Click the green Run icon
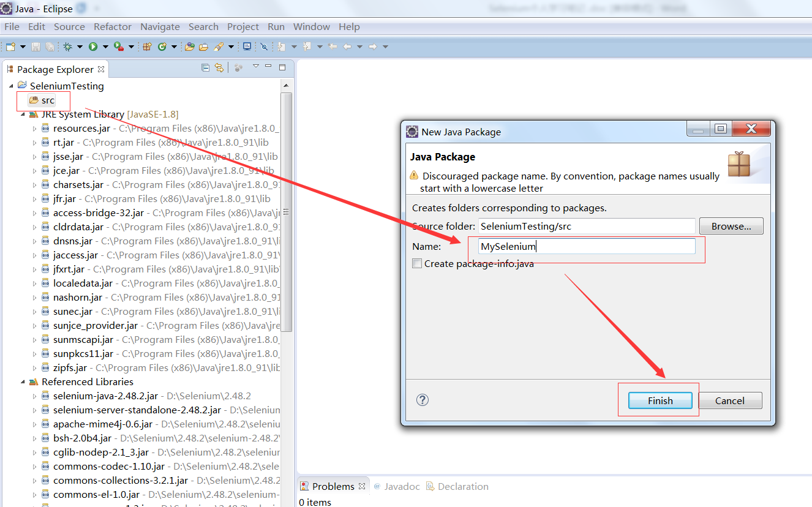 click(93, 47)
